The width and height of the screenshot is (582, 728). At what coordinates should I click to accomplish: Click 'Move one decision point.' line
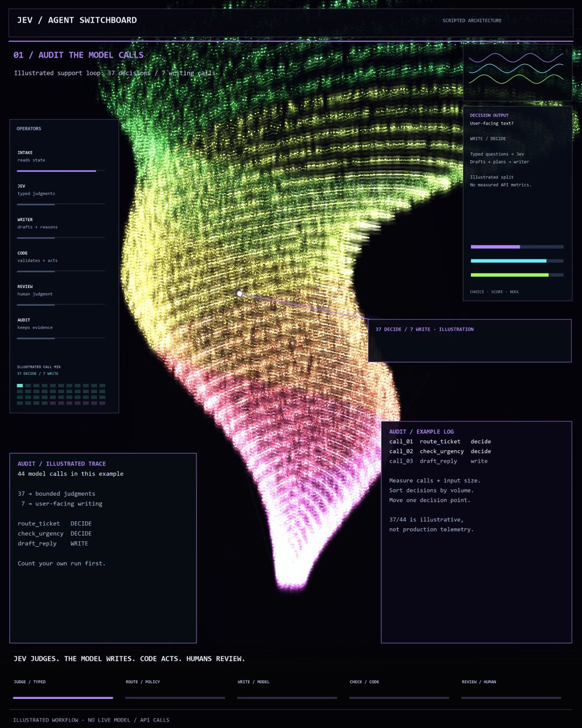tap(430, 500)
